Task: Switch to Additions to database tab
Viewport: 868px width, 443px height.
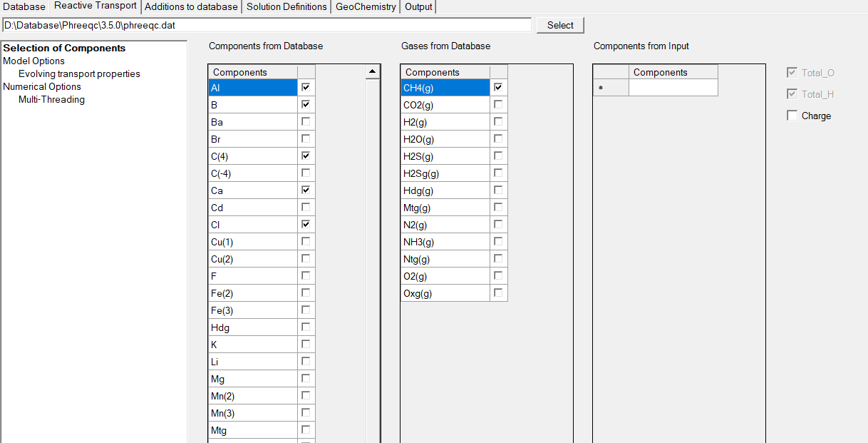Action: [191, 6]
